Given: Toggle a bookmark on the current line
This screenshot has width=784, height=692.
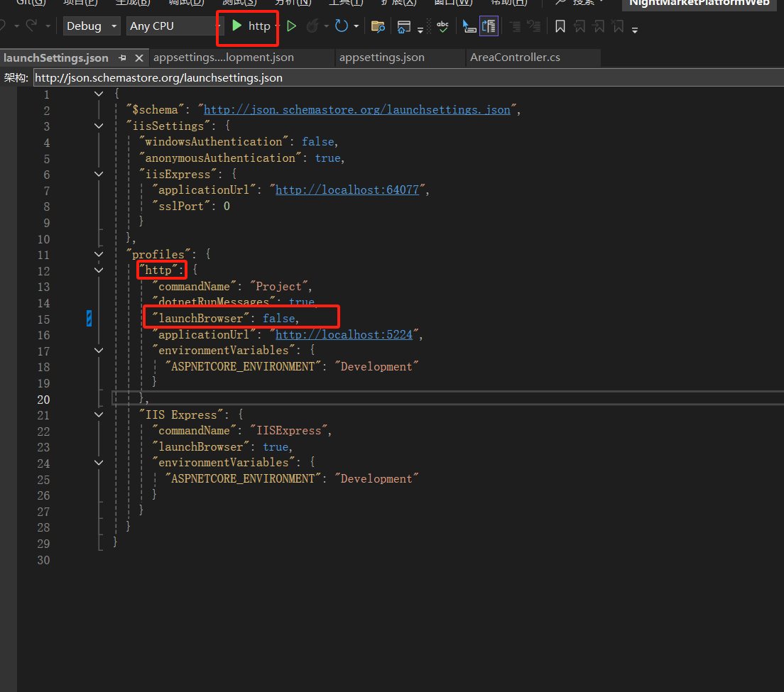Looking at the screenshot, I should click(560, 26).
